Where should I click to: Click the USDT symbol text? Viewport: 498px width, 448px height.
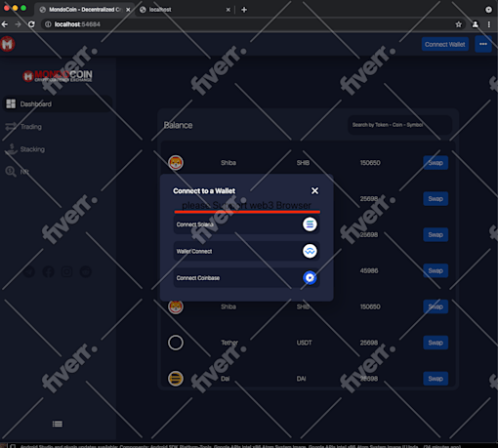click(304, 343)
